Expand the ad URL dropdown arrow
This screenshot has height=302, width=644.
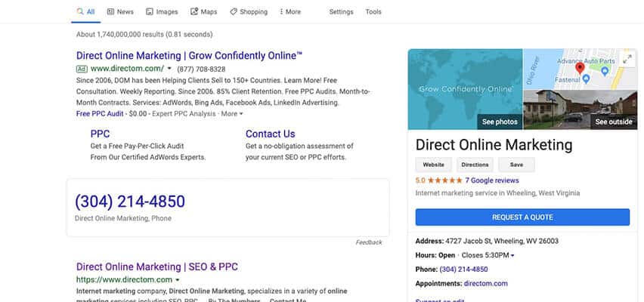pos(169,69)
